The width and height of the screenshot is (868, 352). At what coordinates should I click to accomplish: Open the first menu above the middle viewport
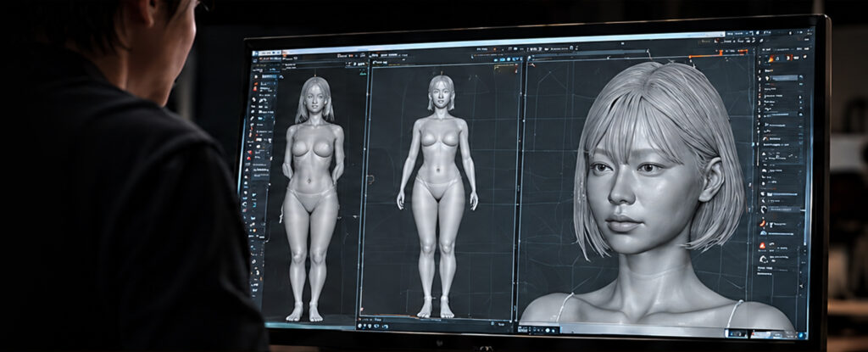point(375,56)
